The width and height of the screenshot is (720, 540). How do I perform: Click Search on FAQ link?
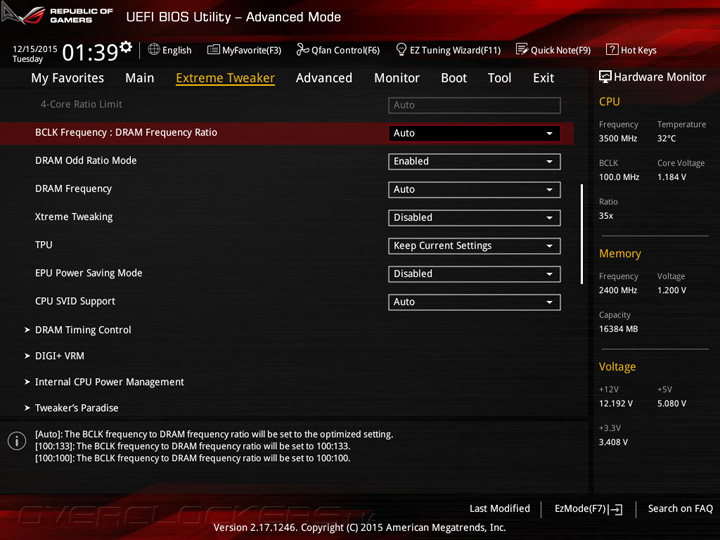click(681, 508)
